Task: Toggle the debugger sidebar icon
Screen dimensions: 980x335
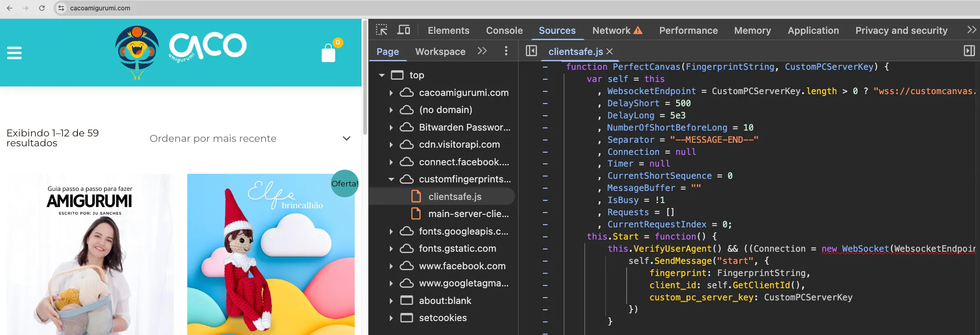Action: [x=969, y=51]
